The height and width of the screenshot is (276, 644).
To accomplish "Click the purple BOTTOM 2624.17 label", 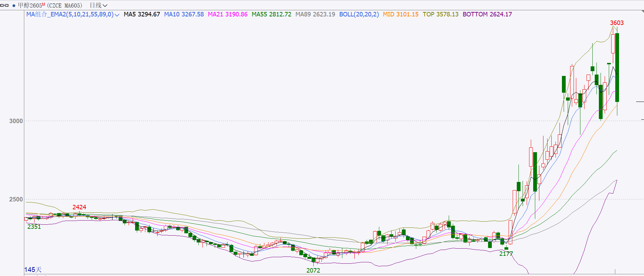I will [x=487, y=14].
